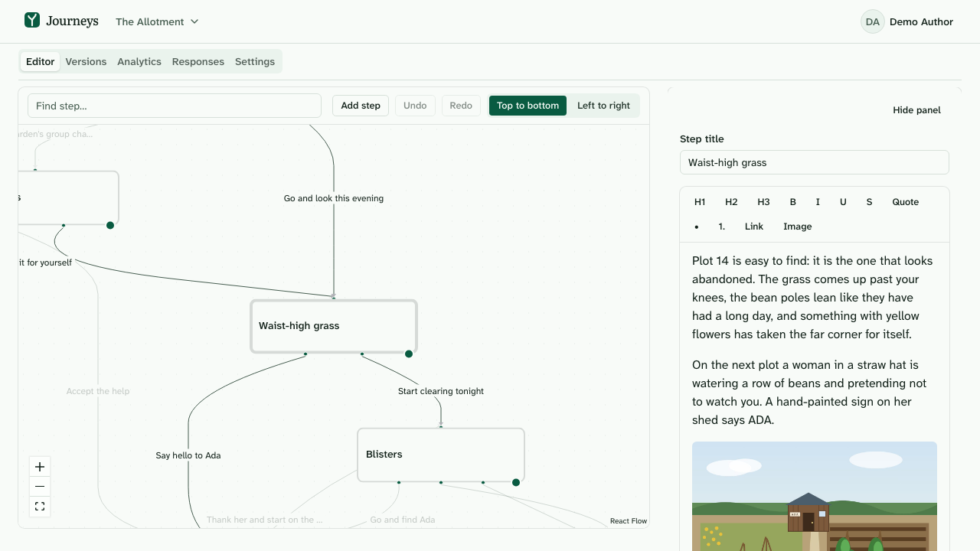Insert a Quote block
The image size is (980, 551).
coord(906,202)
